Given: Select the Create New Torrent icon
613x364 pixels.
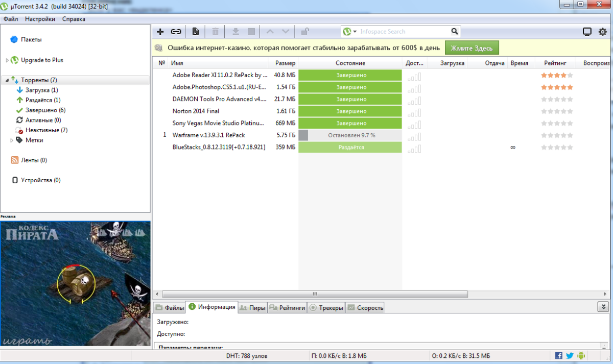Looking at the screenshot, I should 195,31.
